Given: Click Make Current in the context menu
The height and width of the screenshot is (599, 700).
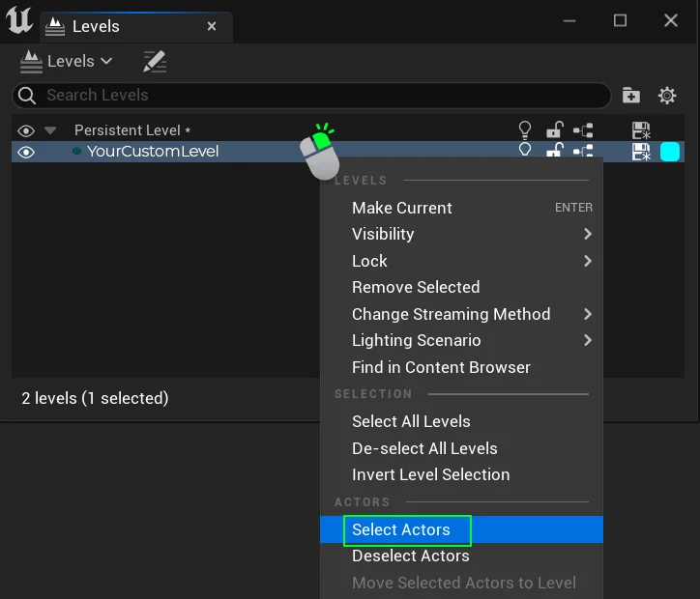Looking at the screenshot, I should [402, 208].
